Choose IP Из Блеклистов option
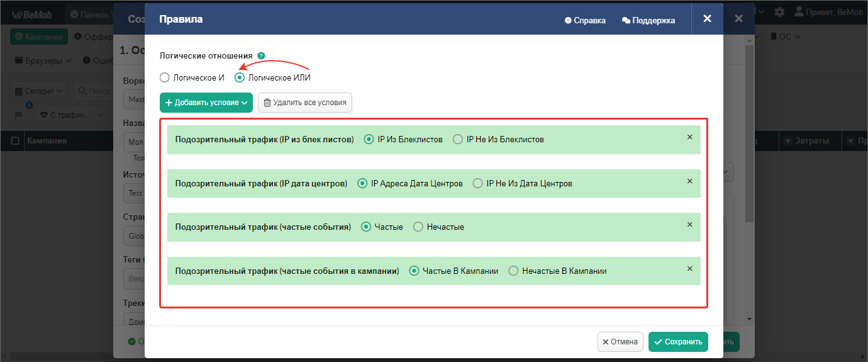The width and height of the screenshot is (868, 362). 369,139
